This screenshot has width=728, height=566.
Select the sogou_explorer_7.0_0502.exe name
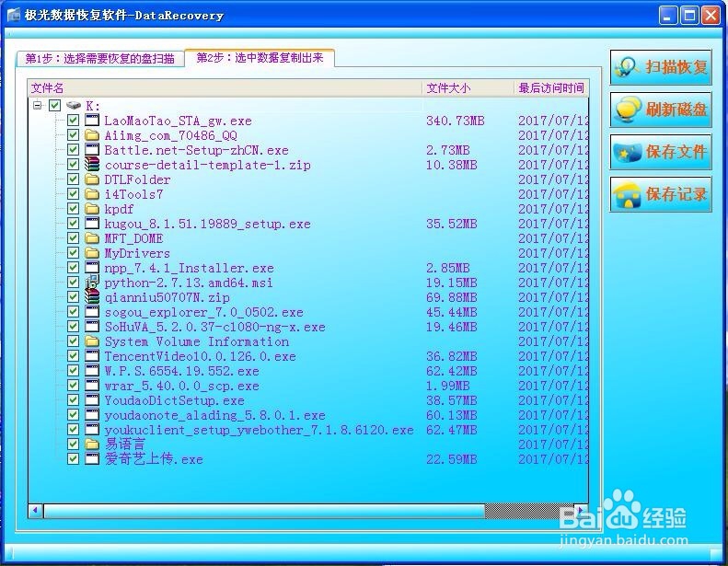(x=203, y=312)
